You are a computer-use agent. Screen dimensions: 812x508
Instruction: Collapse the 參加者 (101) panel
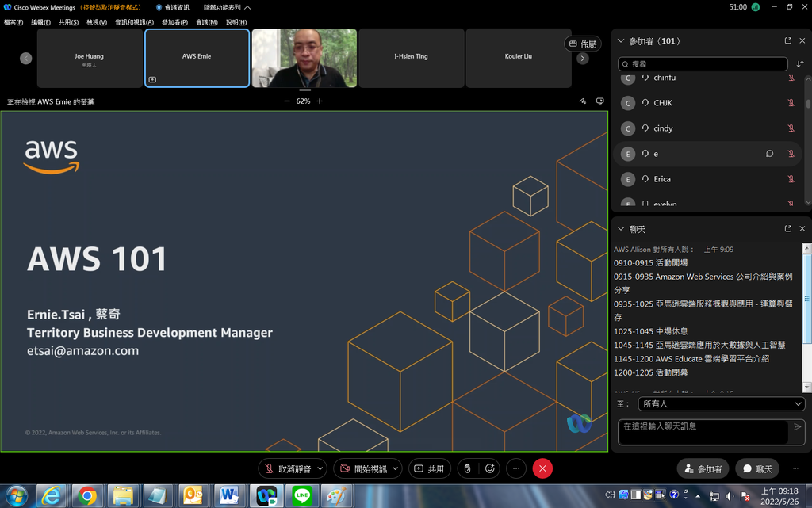[621, 41]
